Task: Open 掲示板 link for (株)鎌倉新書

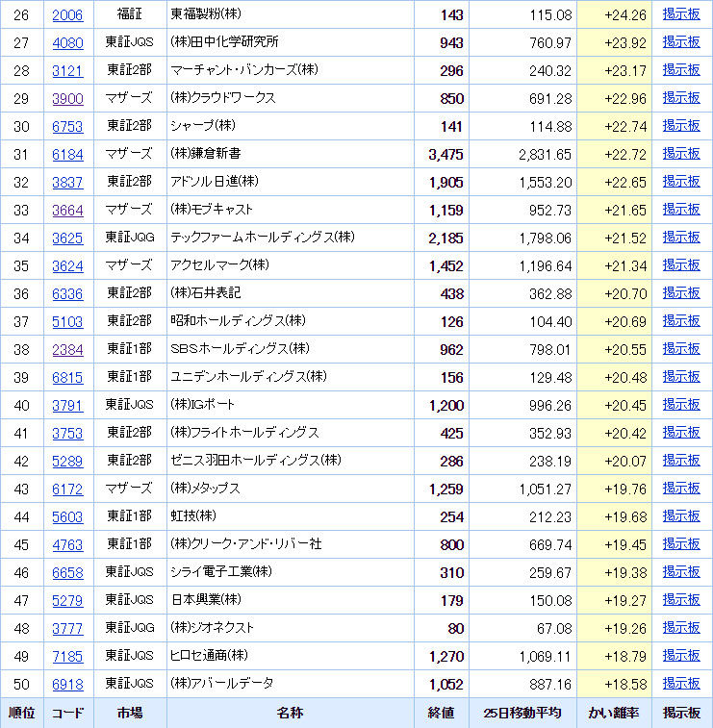Action: pos(681,154)
